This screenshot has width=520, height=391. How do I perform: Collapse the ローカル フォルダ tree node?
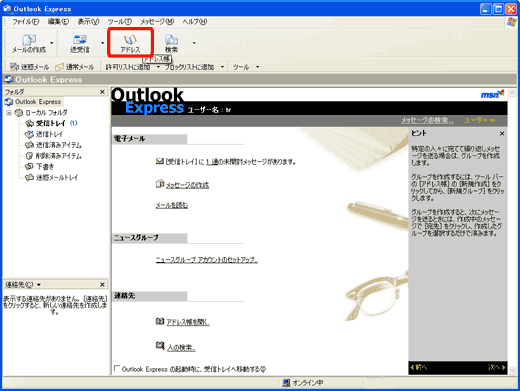pyautogui.click(x=9, y=113)
